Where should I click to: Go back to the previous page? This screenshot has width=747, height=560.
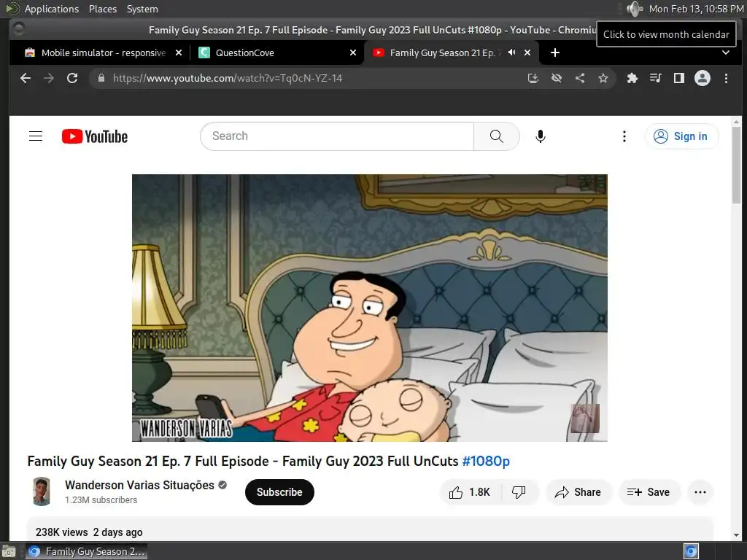coord(26,78)
